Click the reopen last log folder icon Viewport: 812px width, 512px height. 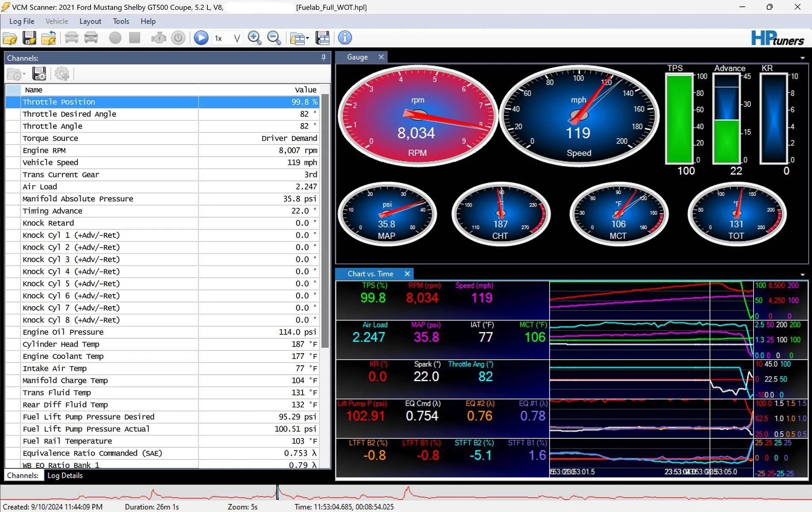(49, 38)
